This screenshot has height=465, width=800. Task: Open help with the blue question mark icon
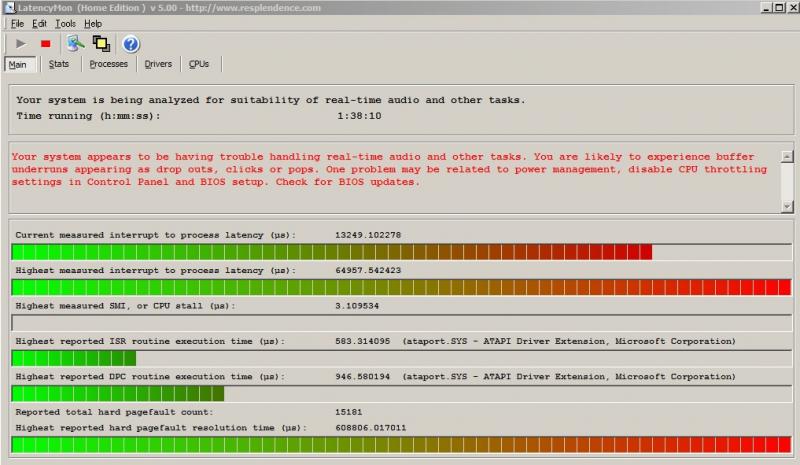coord(131,44)
